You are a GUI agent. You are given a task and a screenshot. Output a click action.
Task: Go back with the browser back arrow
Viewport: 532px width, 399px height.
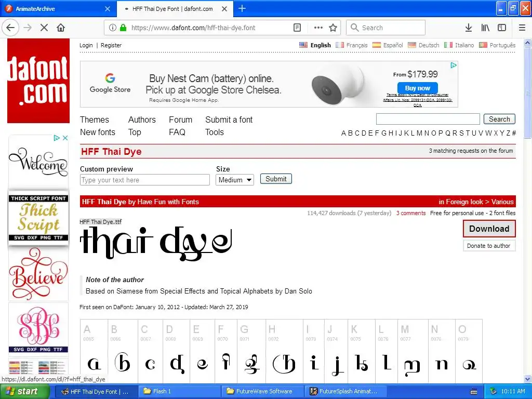10,28
